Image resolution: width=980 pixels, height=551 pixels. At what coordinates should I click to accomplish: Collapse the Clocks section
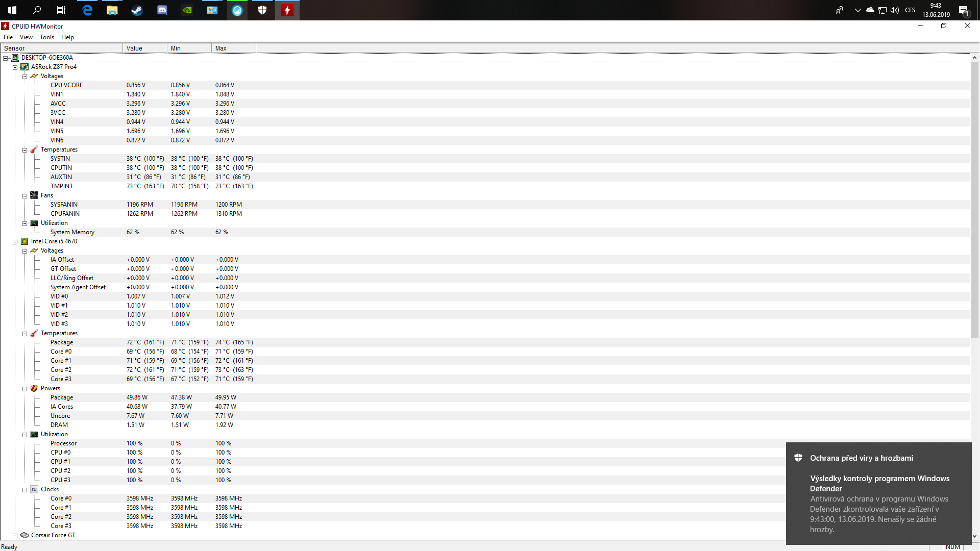tap(24, 490)
